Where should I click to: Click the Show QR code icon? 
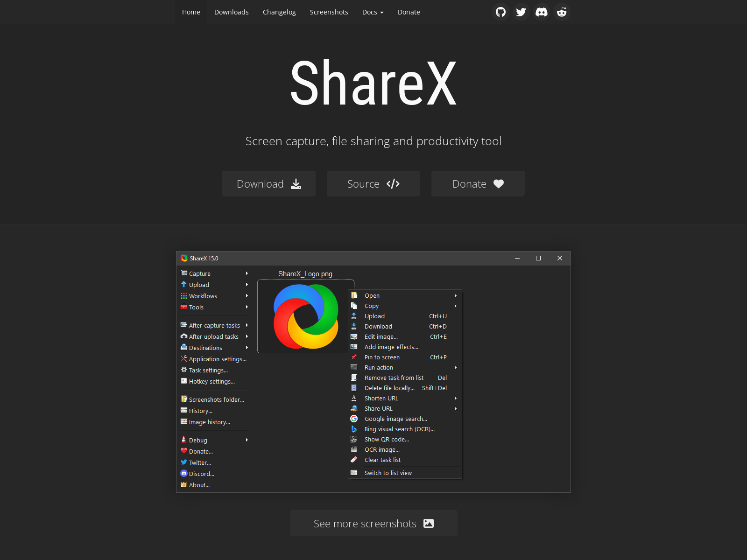(354, 440)
